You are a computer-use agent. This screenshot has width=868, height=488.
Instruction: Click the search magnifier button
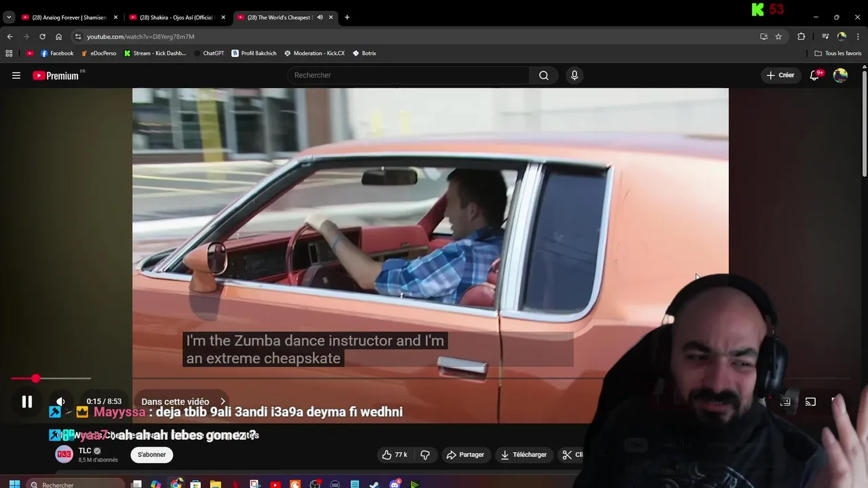point(544,75)
